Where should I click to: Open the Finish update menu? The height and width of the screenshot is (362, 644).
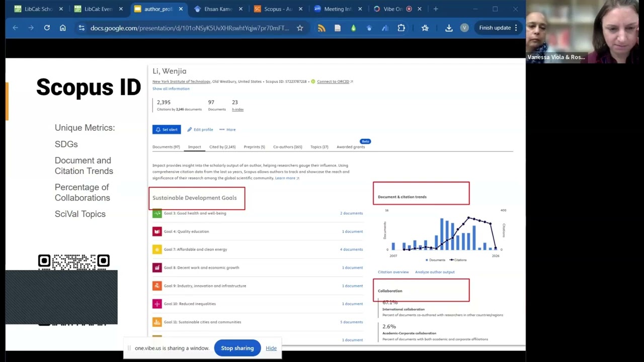click(x=498, y=28)
